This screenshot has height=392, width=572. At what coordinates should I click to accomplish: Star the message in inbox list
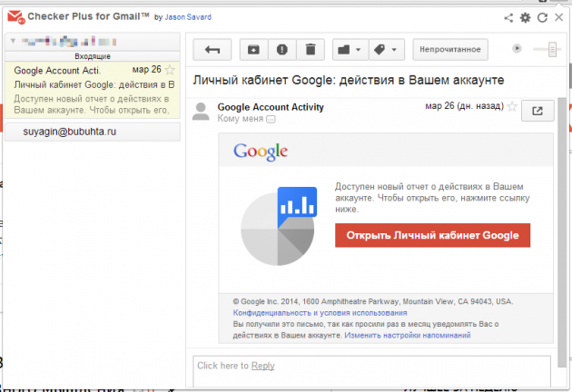click(x=170, y=70)
